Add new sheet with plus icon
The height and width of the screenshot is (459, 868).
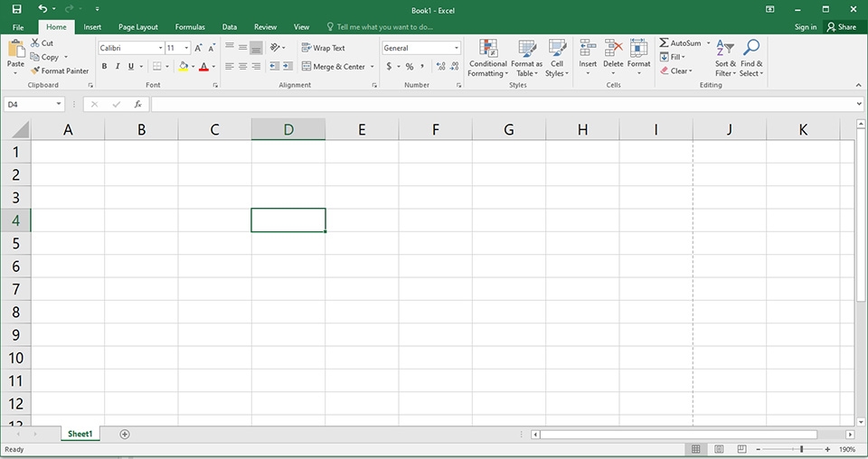(125, 434)
